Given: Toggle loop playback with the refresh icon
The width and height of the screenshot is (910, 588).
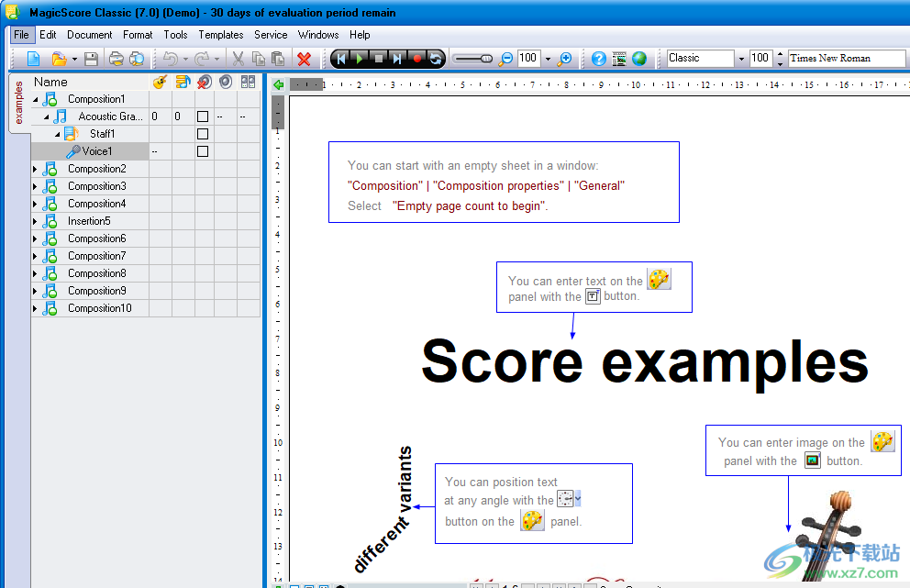Looking at the screenshot, I should point(434,59).
